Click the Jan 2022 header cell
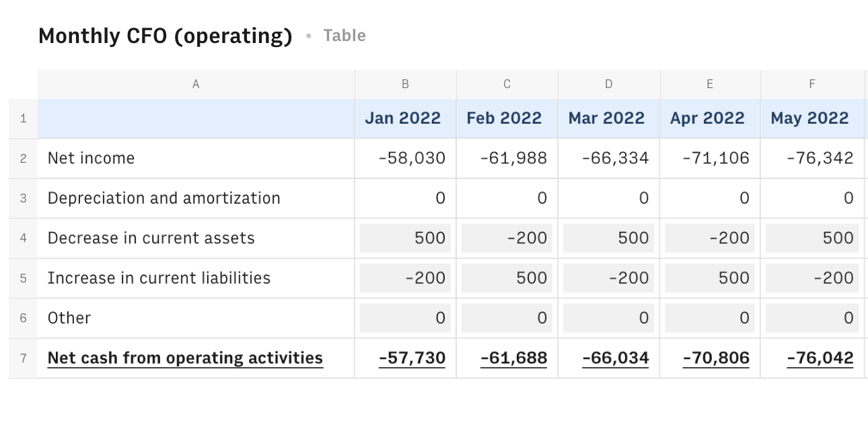868x421 pixels. 402,118
